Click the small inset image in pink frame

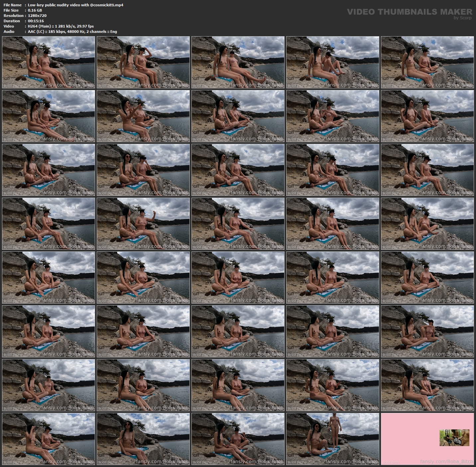point(454,437)
